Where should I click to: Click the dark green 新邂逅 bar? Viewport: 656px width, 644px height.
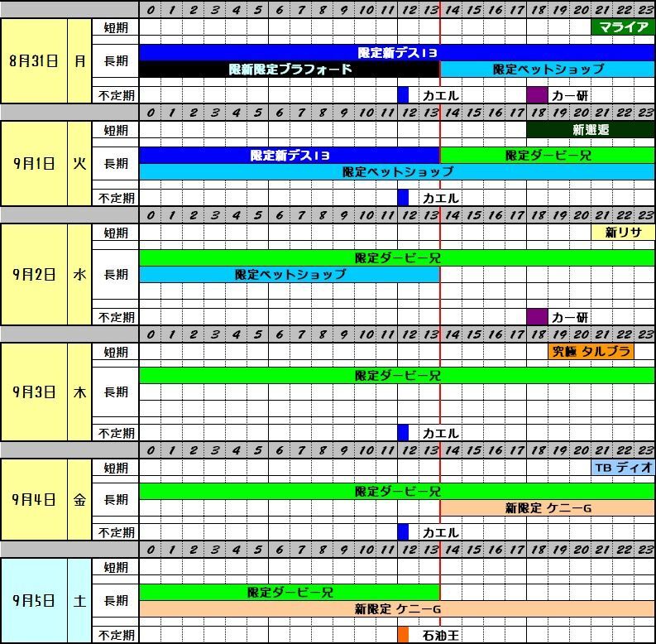click(590, 130)
